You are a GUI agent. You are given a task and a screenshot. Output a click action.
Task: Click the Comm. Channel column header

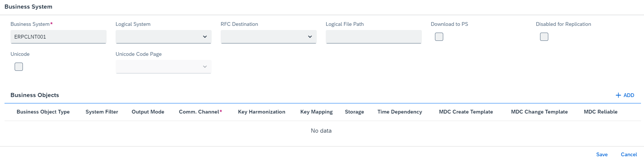[200, 112]
